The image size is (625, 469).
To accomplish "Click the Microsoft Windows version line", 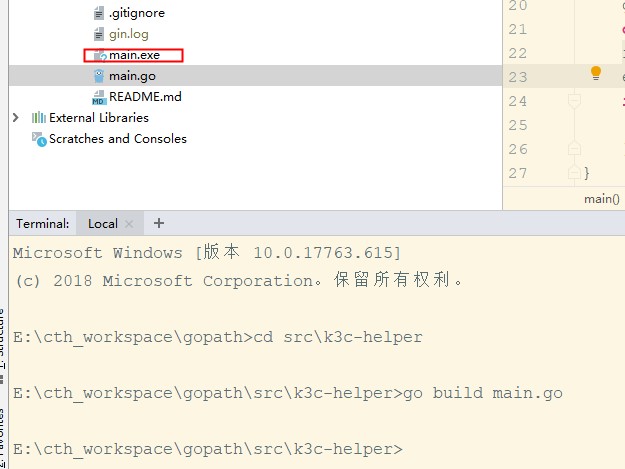I will 207,252.
